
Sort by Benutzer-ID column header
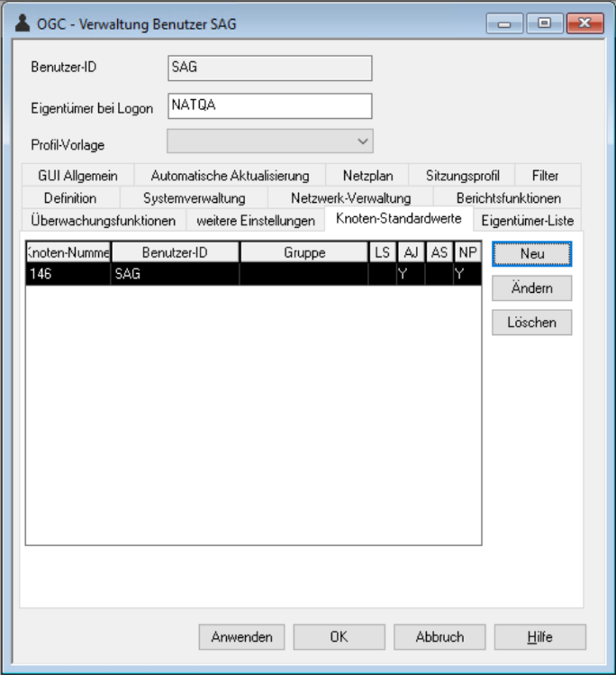coord(175,253)
